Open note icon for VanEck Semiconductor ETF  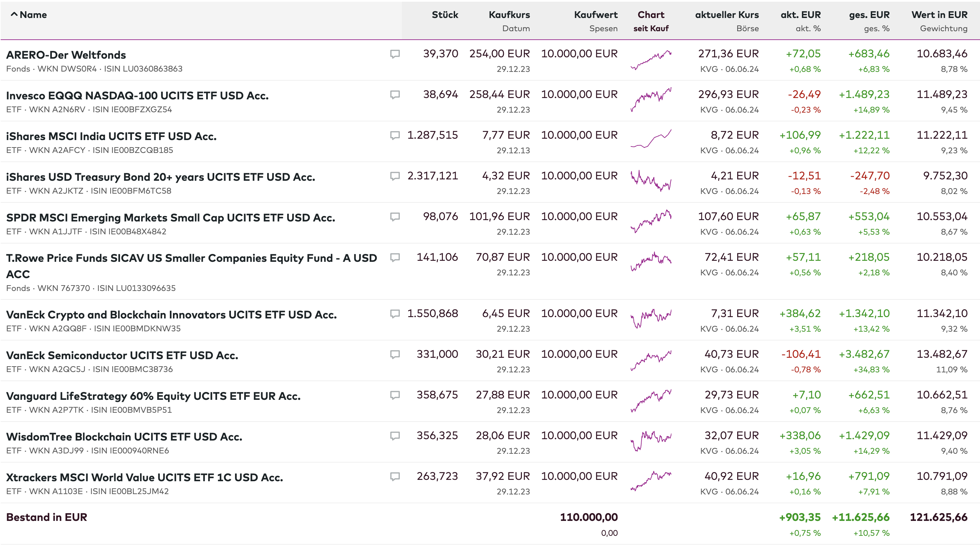(x=395, y=355)
